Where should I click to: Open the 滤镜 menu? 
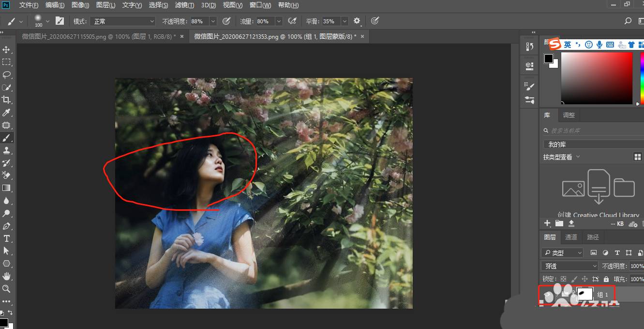184,5
